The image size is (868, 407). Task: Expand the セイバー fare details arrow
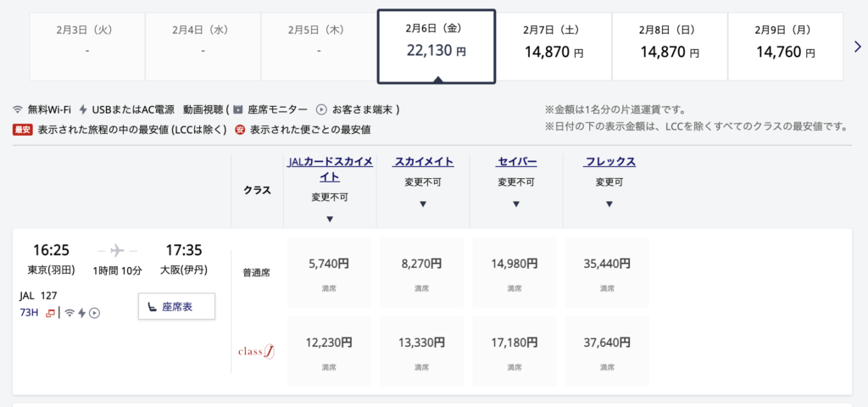point(516,204)
